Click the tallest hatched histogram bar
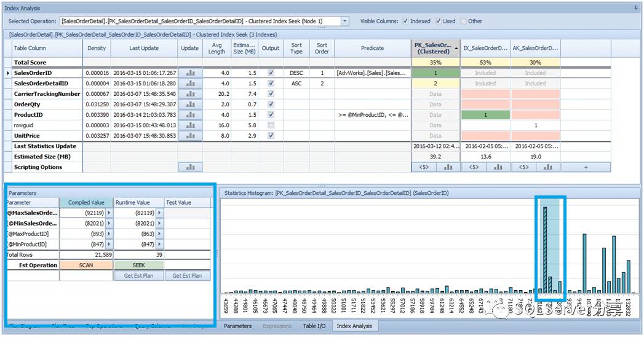Viewport: 644px width, 338px height. pos(545,250)
